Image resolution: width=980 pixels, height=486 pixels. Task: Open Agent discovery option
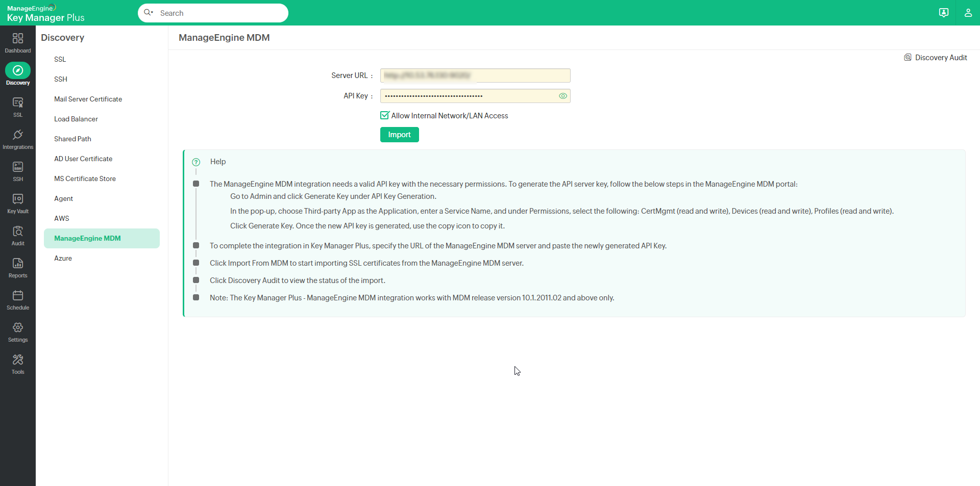point(64,198)
